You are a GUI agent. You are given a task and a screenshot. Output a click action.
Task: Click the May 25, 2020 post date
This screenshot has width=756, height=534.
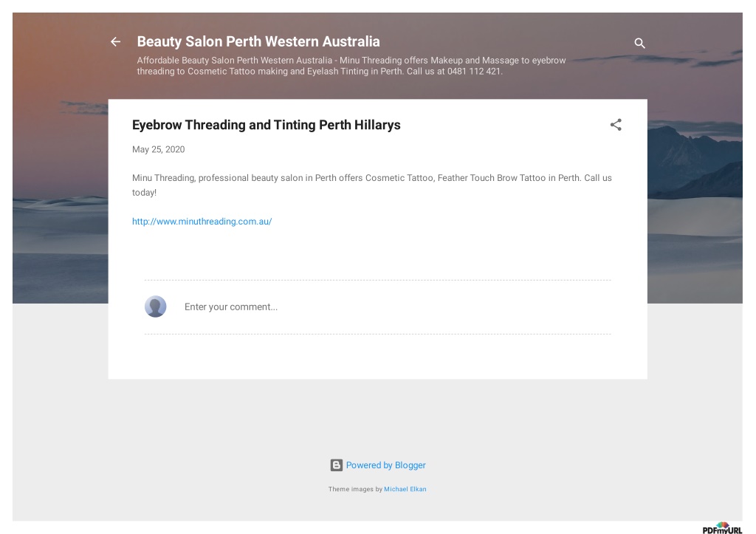(x=158, y=149)
